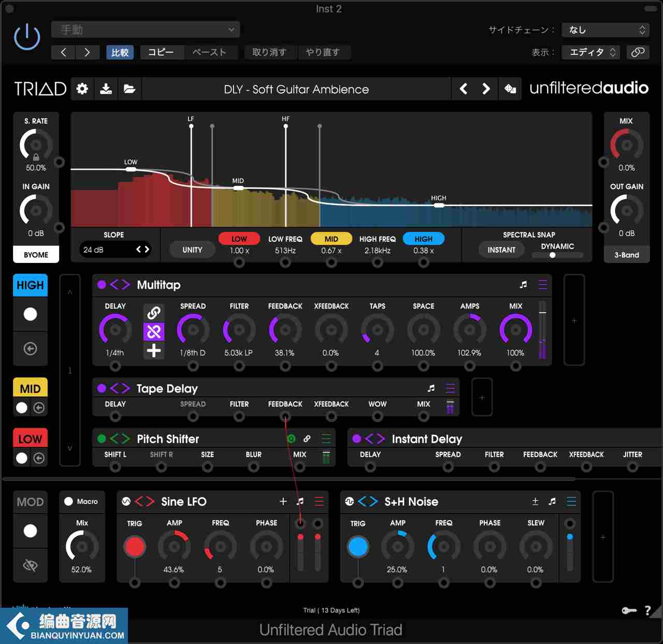Toggle the Pitch Shifter module power dot

[102, 438]
